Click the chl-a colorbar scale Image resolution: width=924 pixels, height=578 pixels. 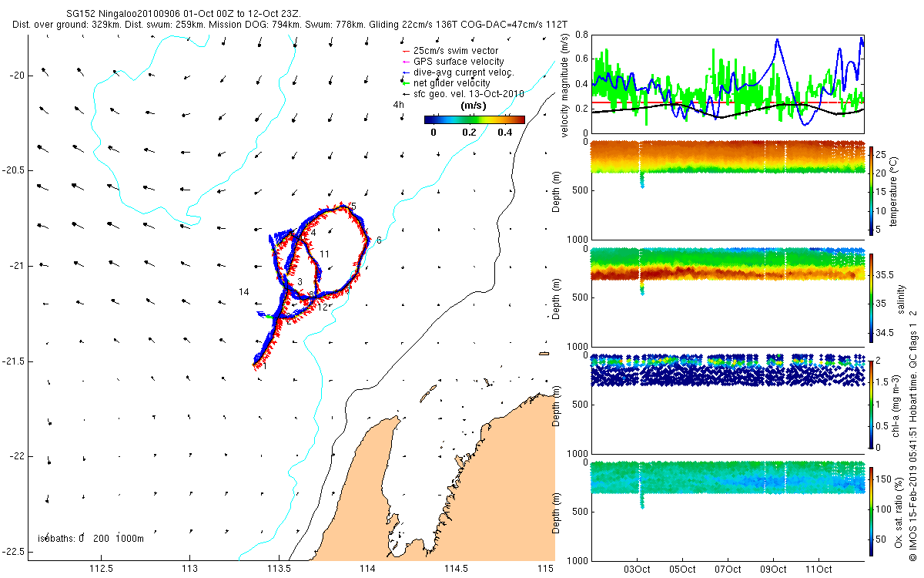click(872, 403)
